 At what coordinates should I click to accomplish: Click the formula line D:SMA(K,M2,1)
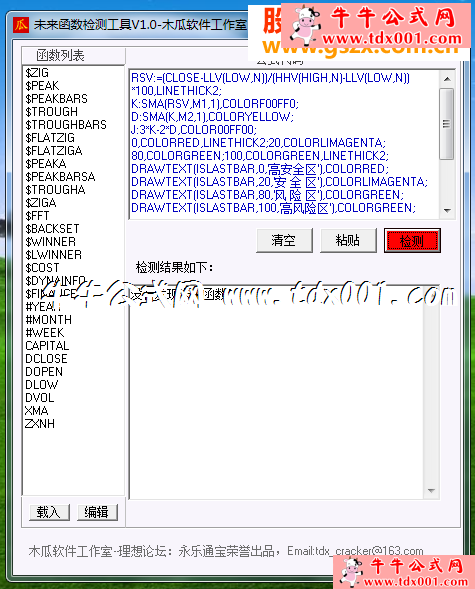click(212, 117)
